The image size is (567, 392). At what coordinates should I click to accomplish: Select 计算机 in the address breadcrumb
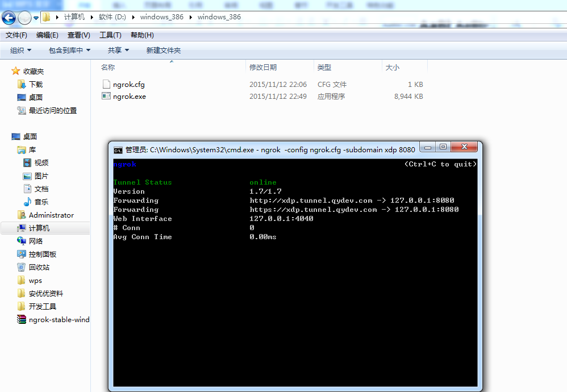[x=74, y=17]
